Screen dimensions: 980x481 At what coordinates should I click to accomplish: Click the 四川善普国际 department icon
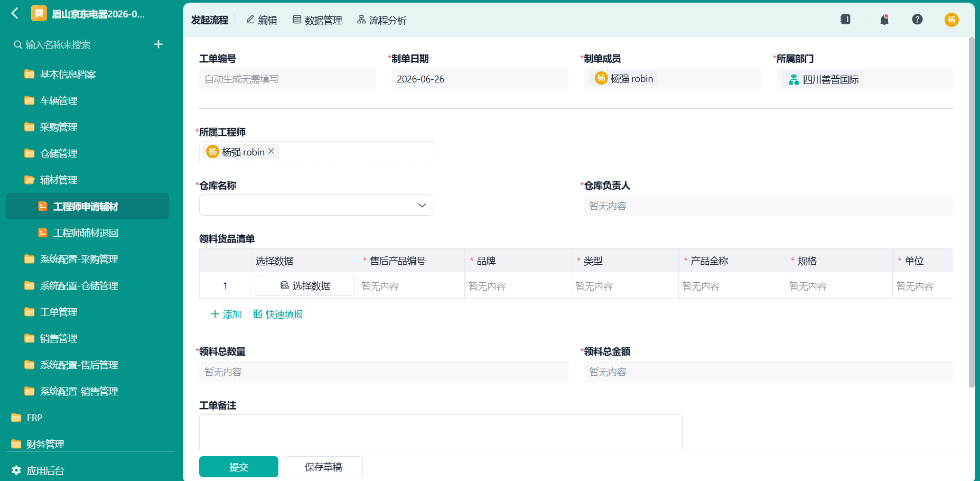tap(794, 80)
